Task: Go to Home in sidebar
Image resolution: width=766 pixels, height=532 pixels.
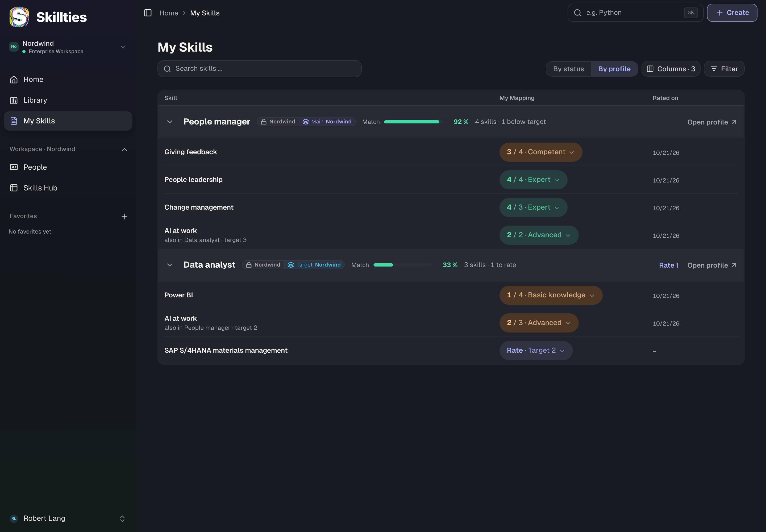Action: pos(68,79)
